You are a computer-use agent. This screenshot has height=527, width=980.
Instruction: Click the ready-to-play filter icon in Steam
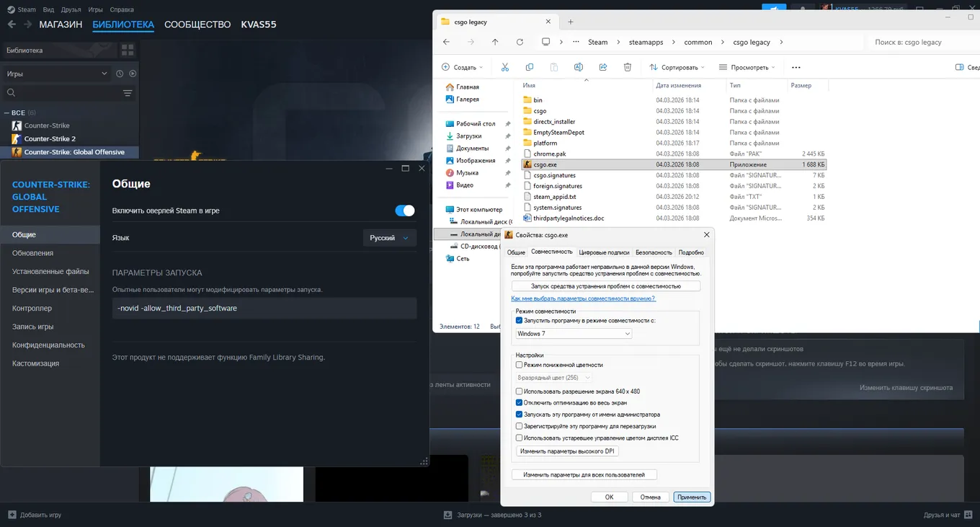click(133, 74)
